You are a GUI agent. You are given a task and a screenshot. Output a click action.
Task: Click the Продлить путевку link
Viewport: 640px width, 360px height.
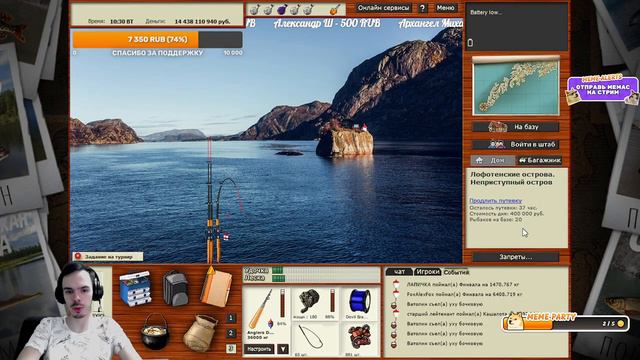(x=496, y=200)
